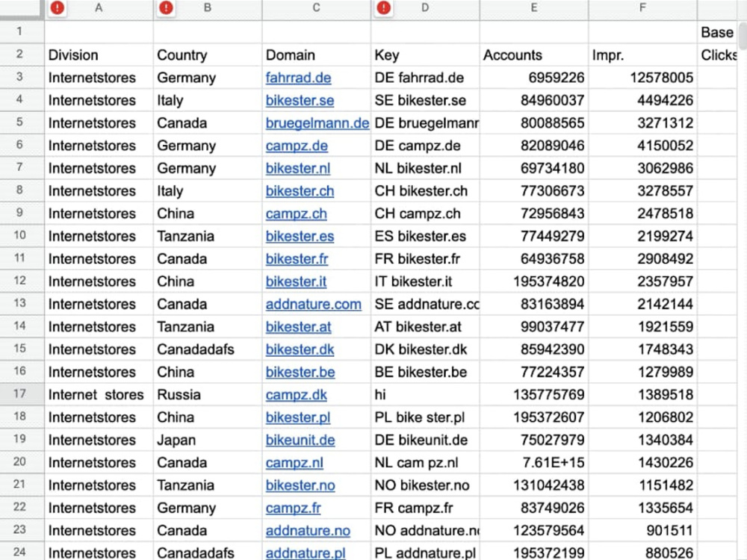Select the 7.61E+15 accounts cell

(x=534, y=462)
